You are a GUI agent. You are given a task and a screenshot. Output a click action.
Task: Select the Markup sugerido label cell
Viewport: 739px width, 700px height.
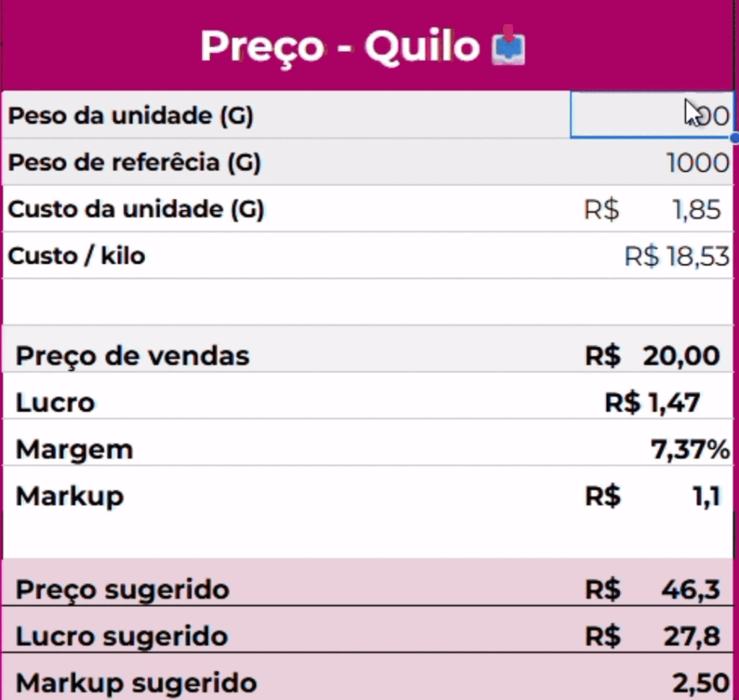136,683
